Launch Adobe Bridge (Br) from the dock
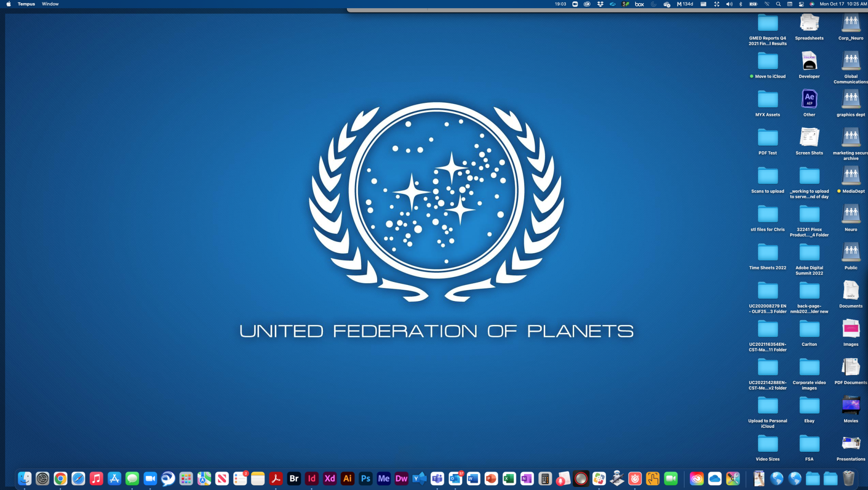Screen dimensions: 868x490 pyautogui.click(x=294, y=479)
